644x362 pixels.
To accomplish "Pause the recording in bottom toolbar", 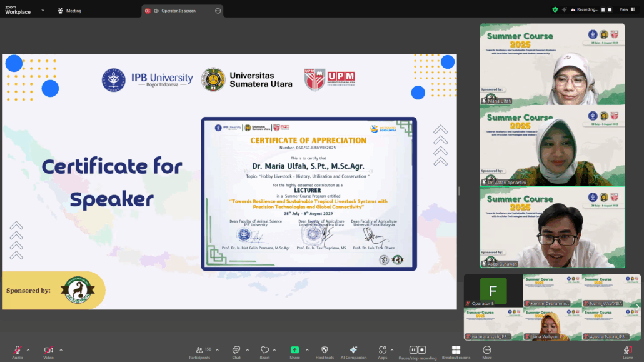I will click(413, 350).
